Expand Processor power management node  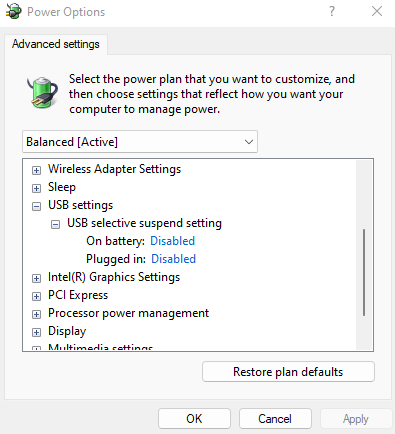(36, 314)
